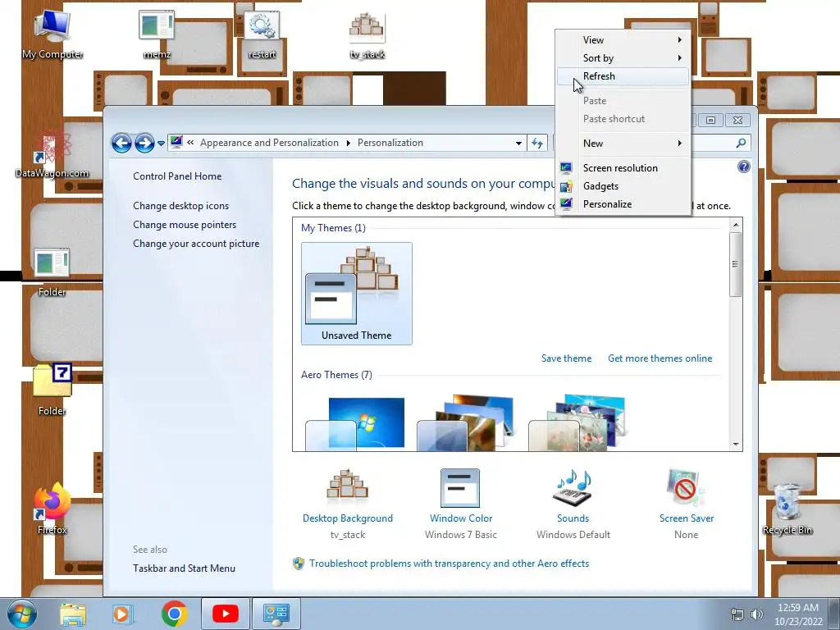Viewport: 840px width, 630px height.
Task: Click Appearance and Personalization breadcrumb
Action: click(x=269, y=143)
